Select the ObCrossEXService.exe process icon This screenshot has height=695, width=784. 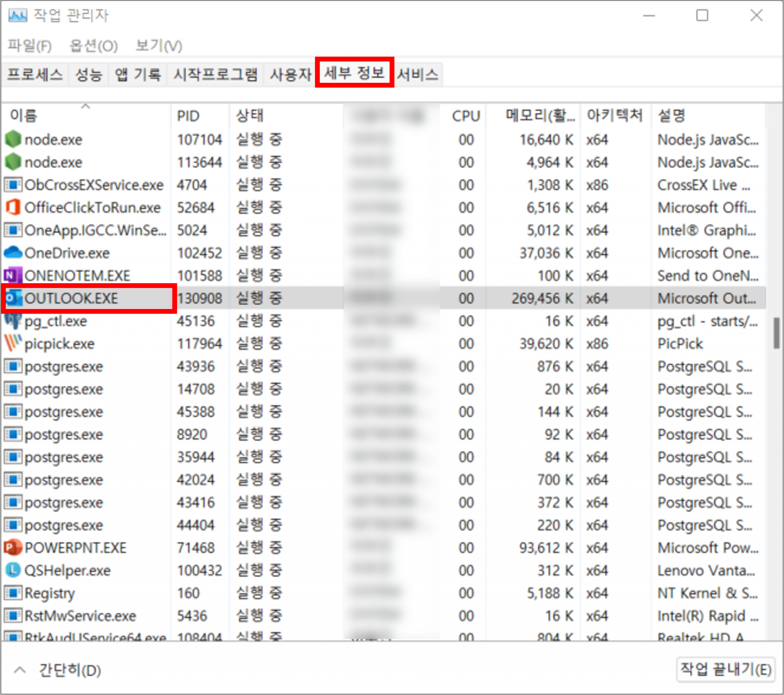click(x=13, y=185)
